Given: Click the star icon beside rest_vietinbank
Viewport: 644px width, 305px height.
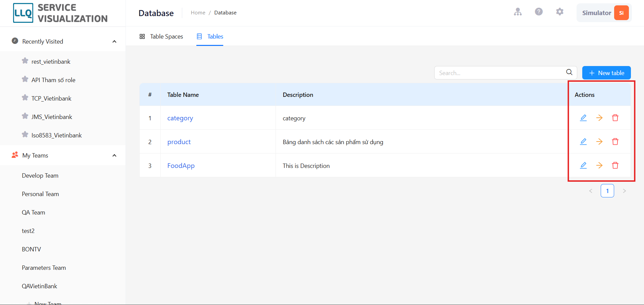Looking at the screenshot, I should point(25,61).
